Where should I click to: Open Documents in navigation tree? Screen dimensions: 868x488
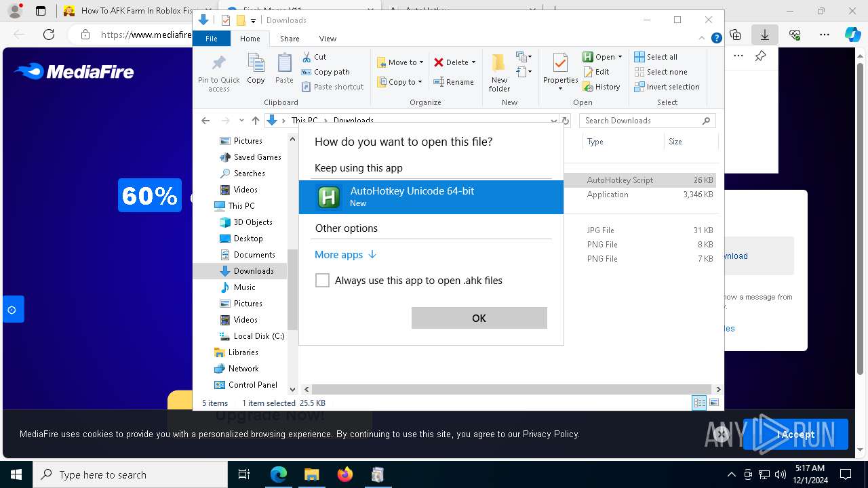pyautogui.click(x=248, y=255)
